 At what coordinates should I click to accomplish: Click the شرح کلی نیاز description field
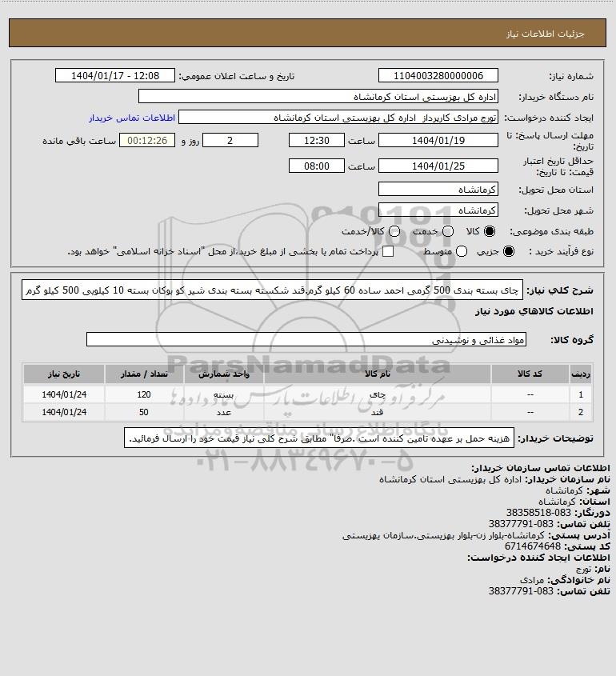(272, 290)
